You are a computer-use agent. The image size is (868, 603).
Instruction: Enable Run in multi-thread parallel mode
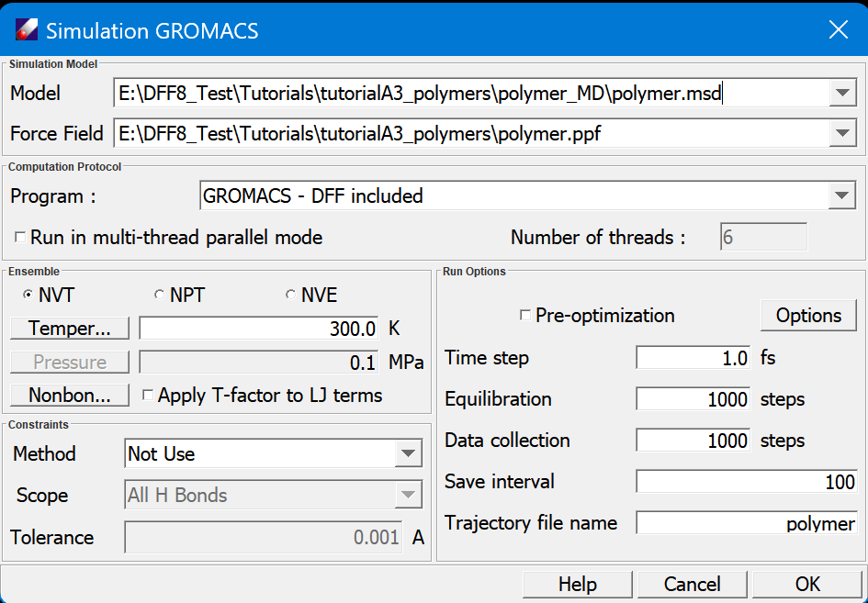pos(20,238)
